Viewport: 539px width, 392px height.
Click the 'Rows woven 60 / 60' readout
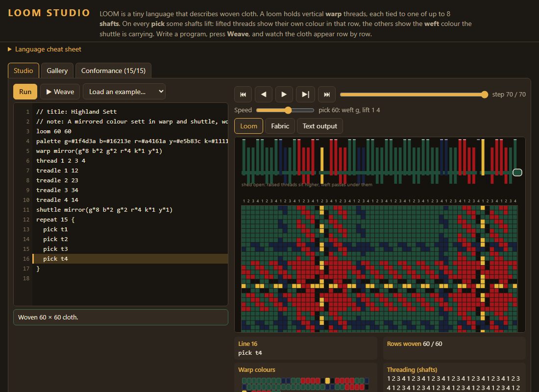pos(415,344)
